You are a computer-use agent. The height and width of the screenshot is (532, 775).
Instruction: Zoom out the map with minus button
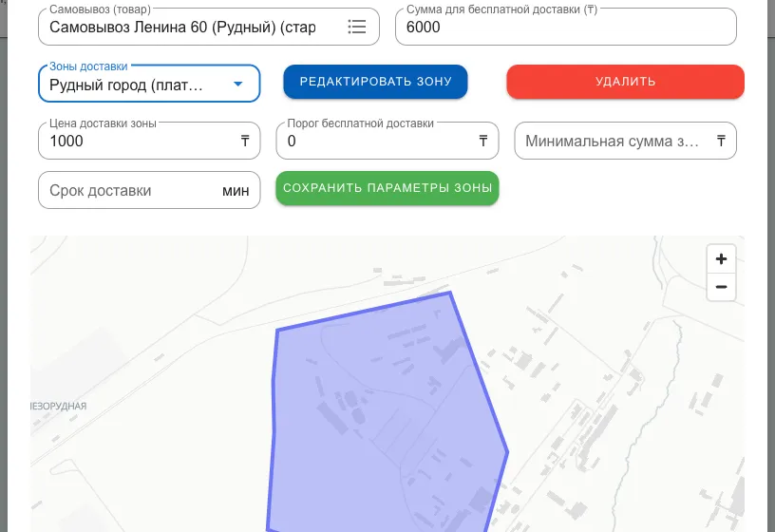(721, 287)
